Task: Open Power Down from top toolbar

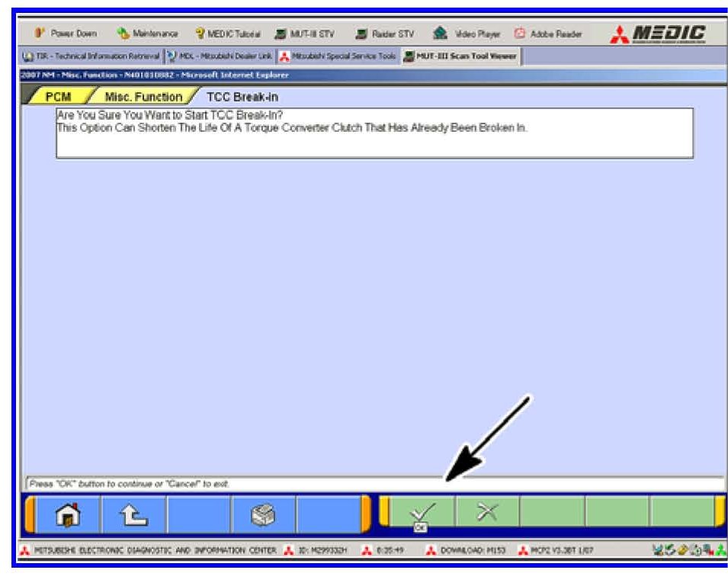Action: coord(66,34)
